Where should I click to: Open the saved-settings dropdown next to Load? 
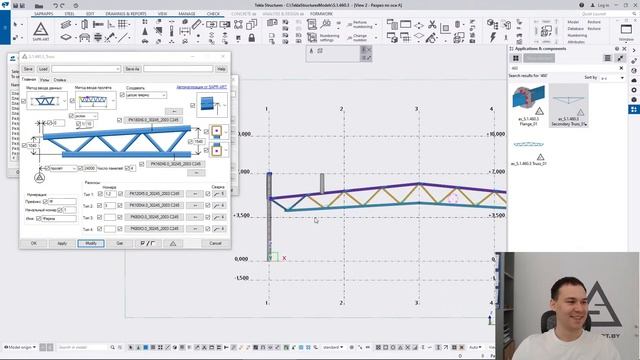[x=118, y=69]
